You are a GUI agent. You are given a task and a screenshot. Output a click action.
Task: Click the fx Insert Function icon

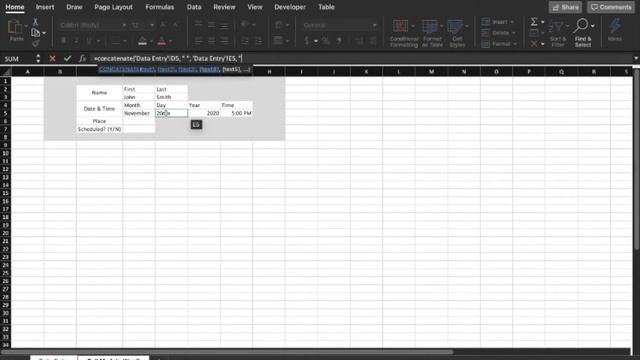[x=82, y=58]
